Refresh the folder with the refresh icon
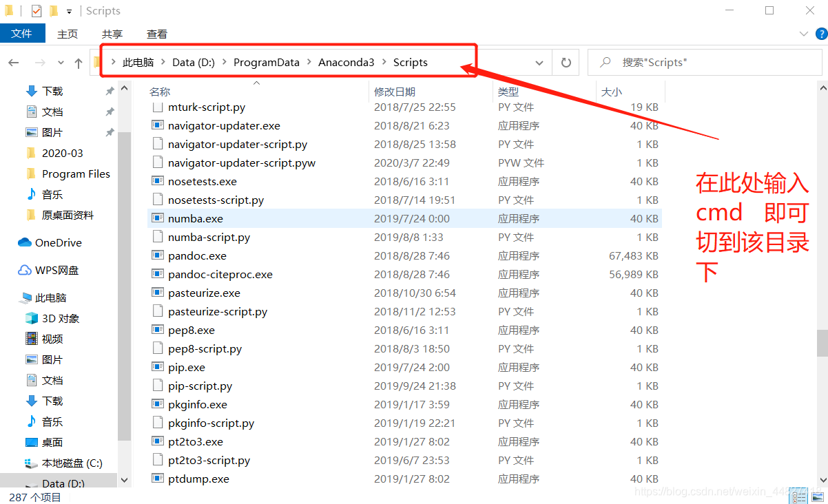This screenshot has height=504, width=828. 566,62
